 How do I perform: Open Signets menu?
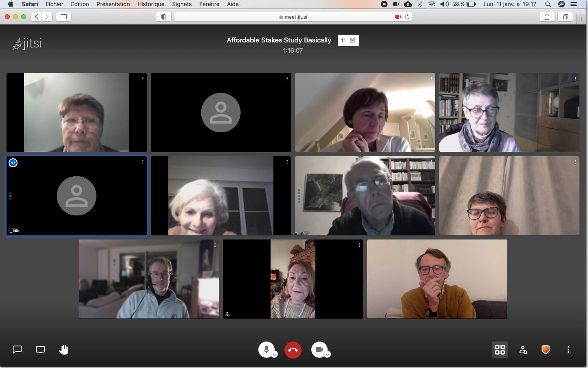coord(182,4)
